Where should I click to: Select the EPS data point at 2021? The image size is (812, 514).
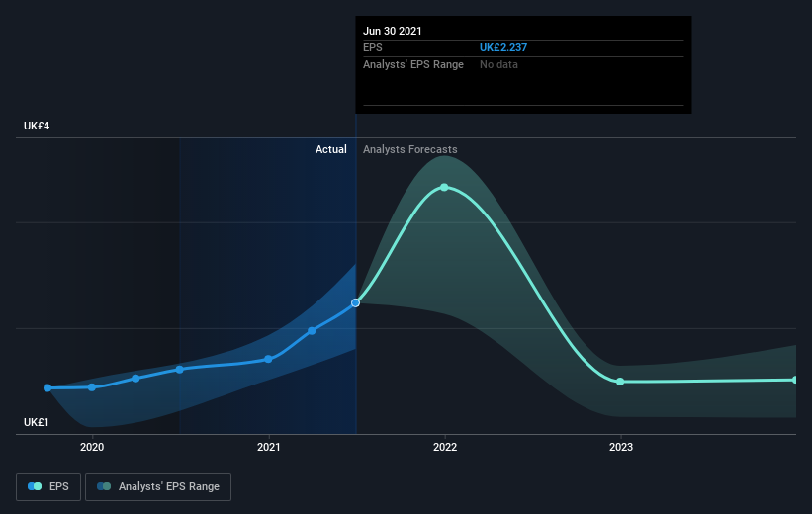[268, 359]
